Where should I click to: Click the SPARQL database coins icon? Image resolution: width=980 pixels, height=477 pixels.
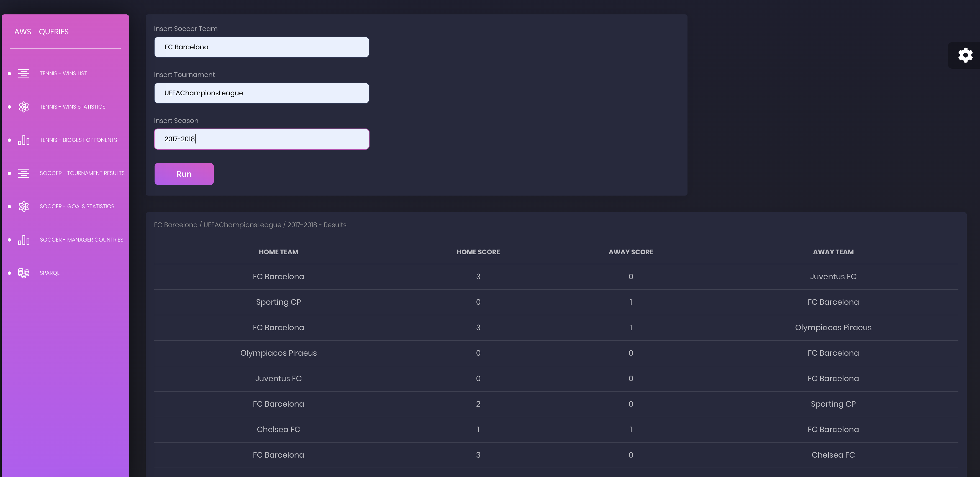(24, 273)
